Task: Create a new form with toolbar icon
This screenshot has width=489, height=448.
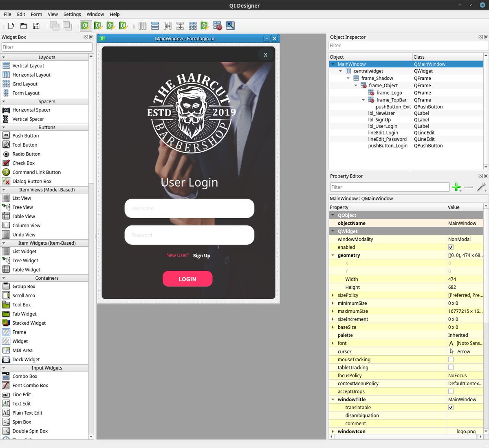Action: pyautogui.click(x=11, y=26)
